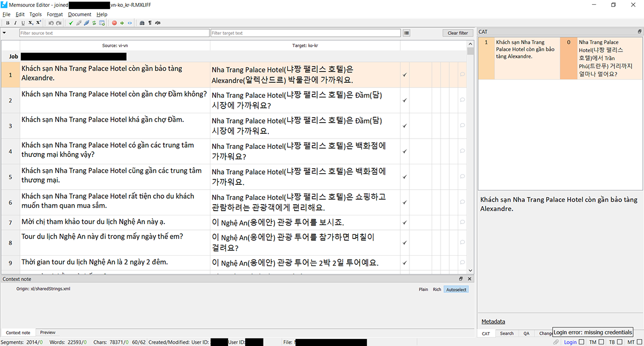Click segment number 3 row header
The image size is (644, 346).
10,126
